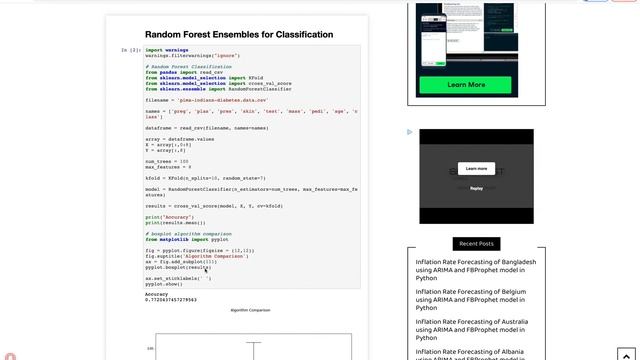Click the Algorithm Comparison plot title

[250, 310]
